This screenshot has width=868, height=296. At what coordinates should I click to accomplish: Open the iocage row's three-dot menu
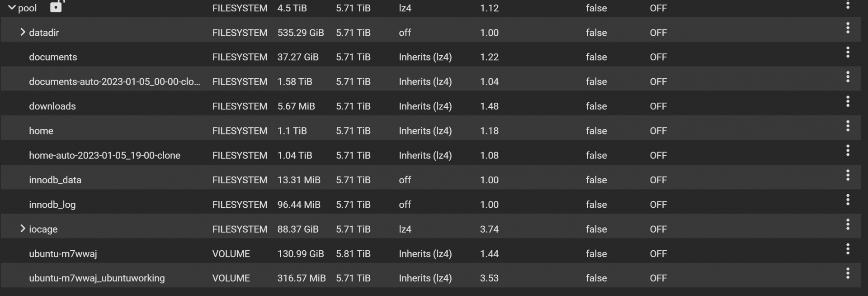pyautogui.click(x=848, y=224)
